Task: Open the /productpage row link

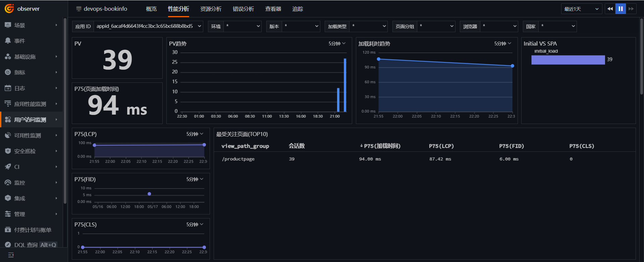Action: point(238,159)
